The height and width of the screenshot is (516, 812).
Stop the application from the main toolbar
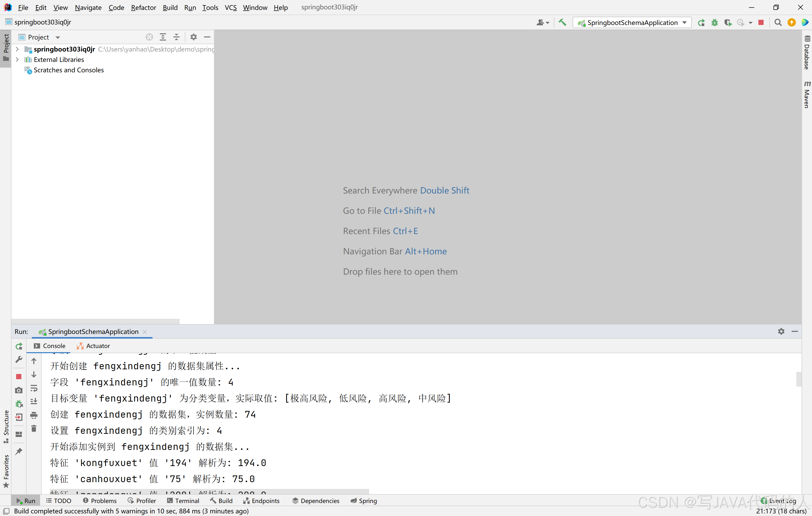[x=761, y=23]
